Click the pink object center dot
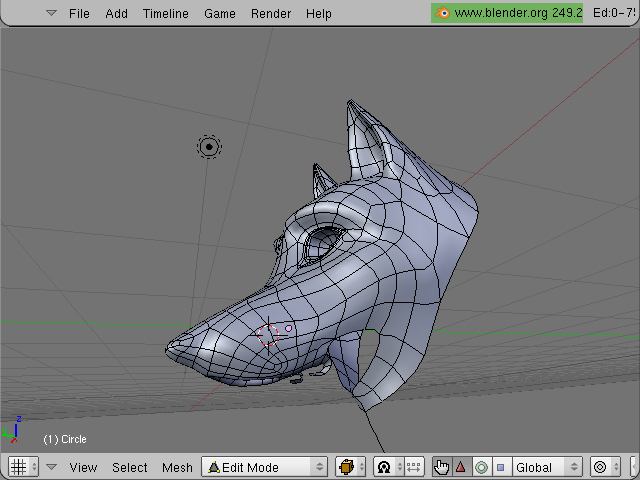 289,328
